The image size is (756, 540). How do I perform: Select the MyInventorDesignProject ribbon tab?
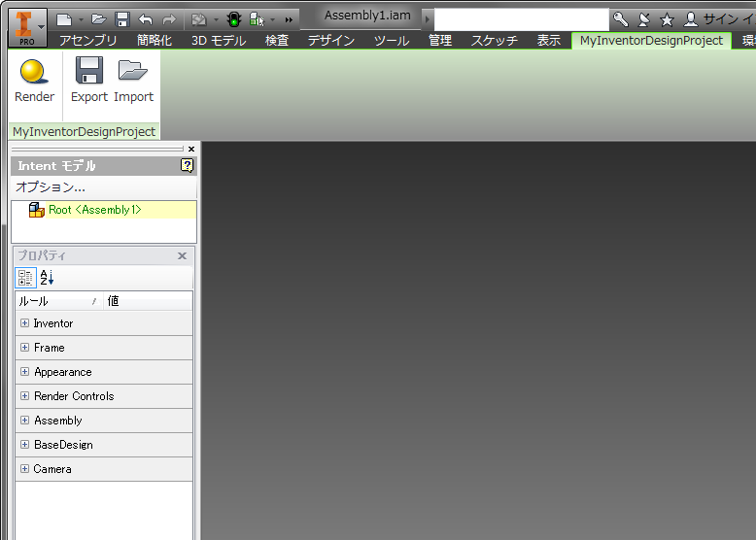click(x=651, y=41)
